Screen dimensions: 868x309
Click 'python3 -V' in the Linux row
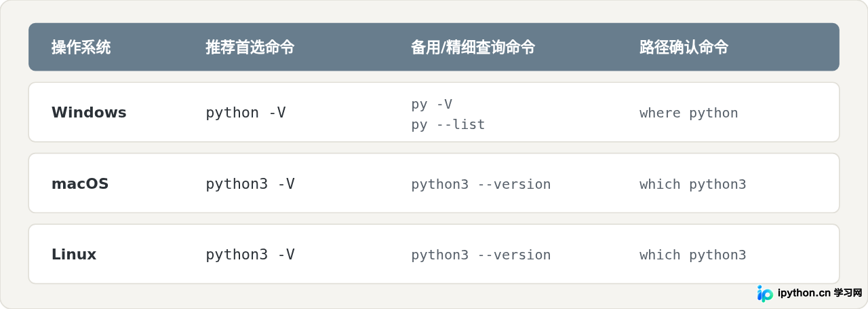point(250,255)
